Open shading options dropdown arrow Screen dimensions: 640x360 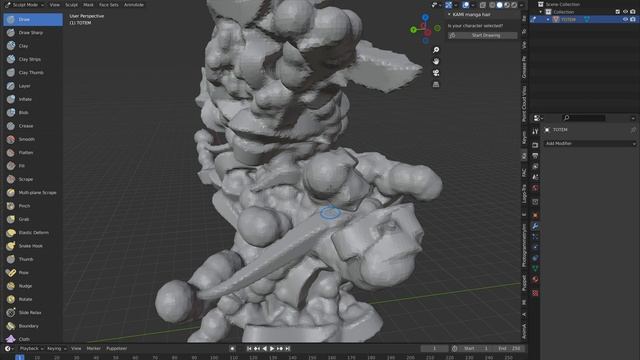coord(521,5)
